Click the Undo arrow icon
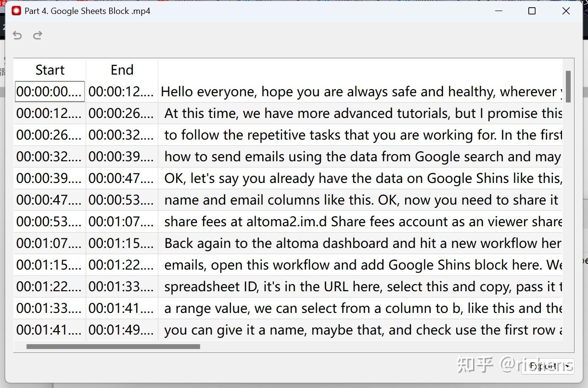 click(17, 35)
